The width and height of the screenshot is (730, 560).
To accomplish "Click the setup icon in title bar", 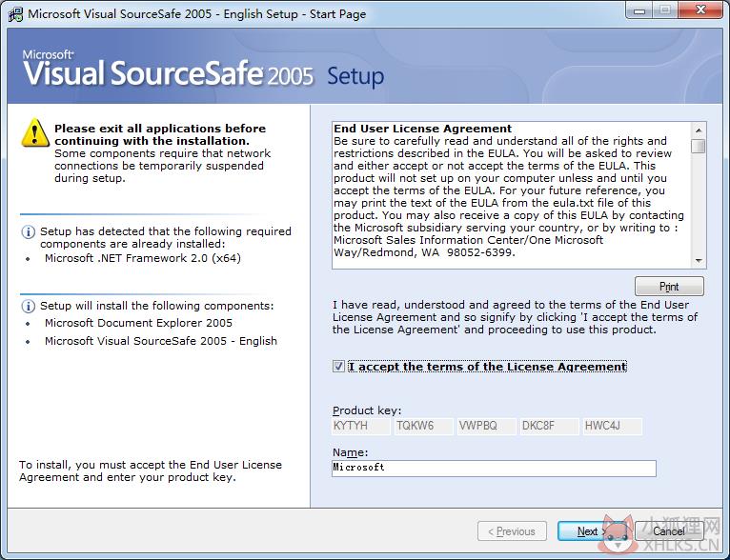I will coord(15,14).
